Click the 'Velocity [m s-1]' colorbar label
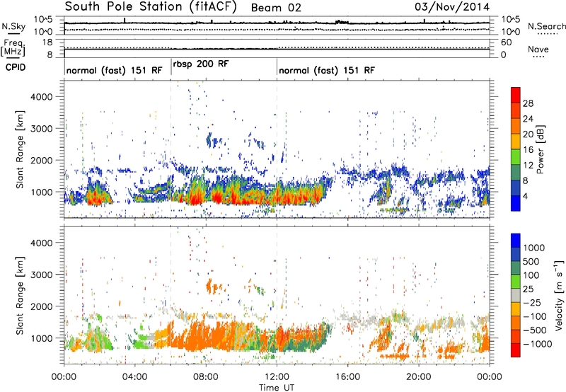The image size is (566, 392). 559,294
